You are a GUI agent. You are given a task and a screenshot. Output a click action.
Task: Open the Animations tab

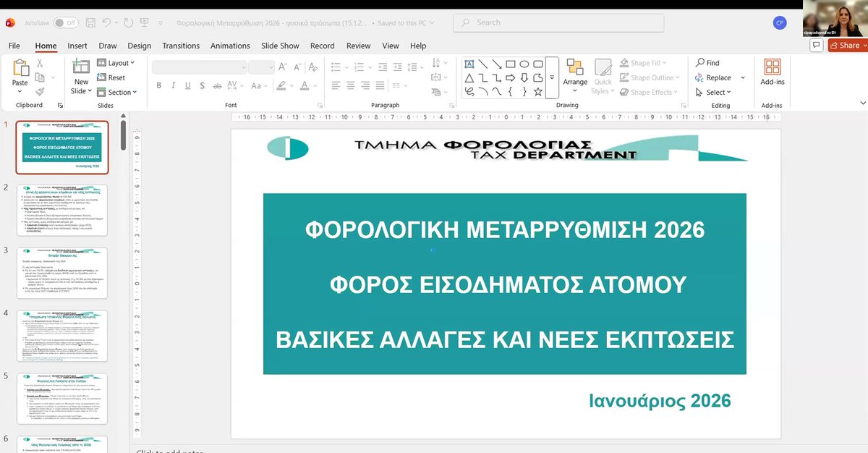[x=230, y=46]
